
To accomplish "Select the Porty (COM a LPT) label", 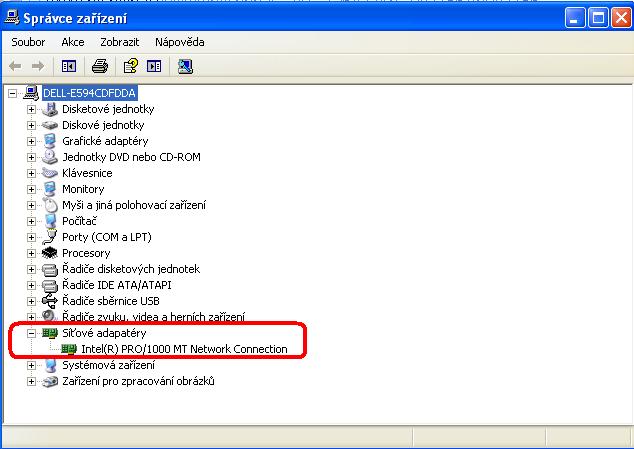I will pyautogui.click(x=107, y=237).
